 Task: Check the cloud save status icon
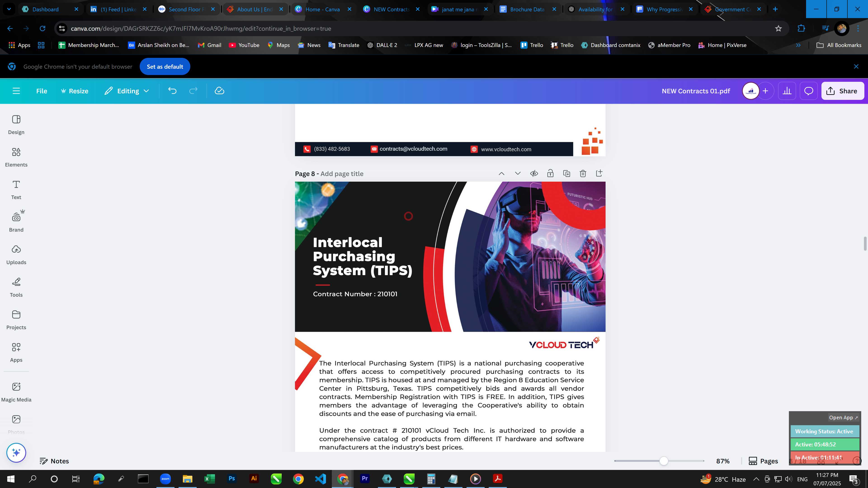click(219, 91)
